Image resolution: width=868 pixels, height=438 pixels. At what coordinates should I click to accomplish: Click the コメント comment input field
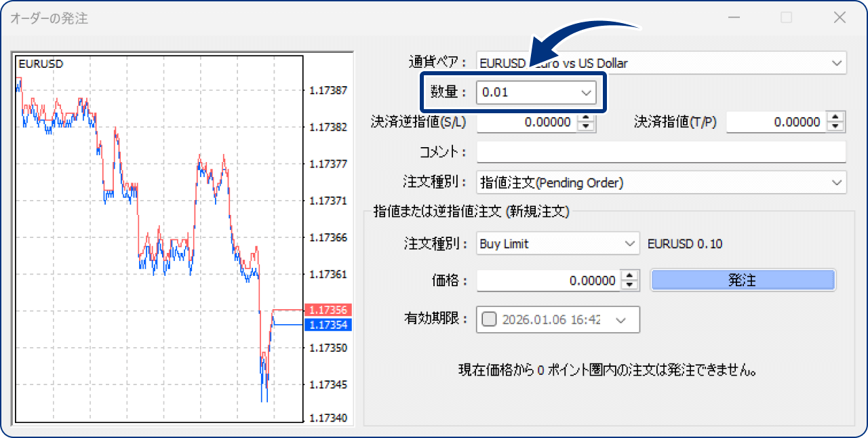658,152
